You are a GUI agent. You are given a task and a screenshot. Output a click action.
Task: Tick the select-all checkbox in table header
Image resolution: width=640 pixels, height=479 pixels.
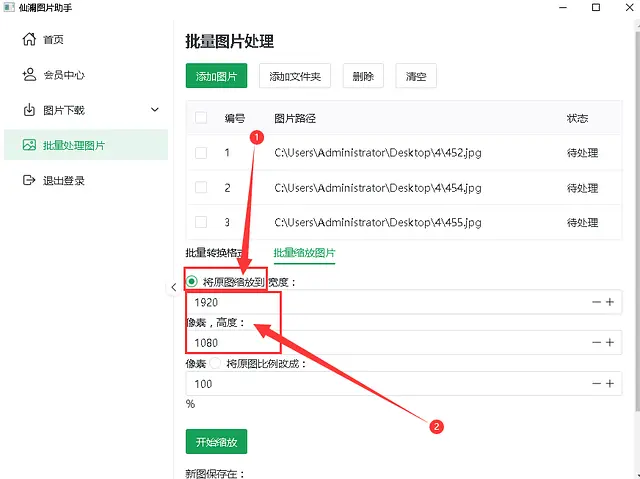coord(201,118)
